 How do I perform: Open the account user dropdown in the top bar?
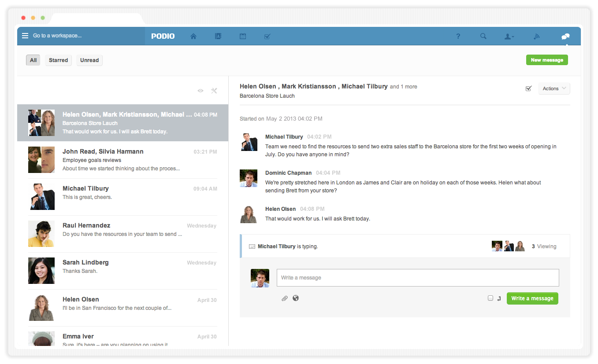509,37
